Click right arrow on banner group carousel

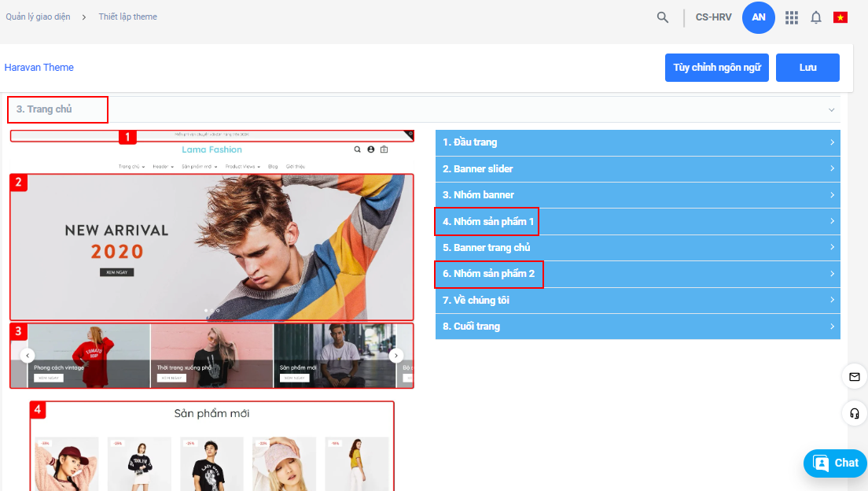coord(396,356)
